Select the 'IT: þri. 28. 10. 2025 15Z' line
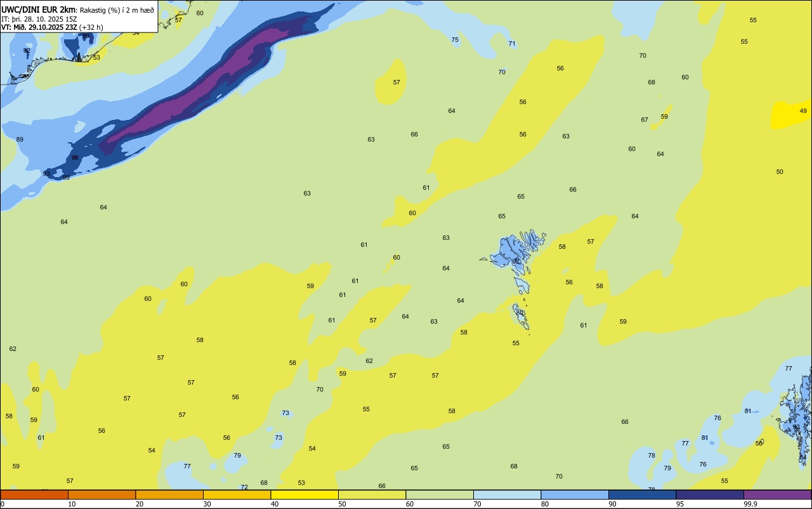Image resolution: width=812 pixels, height=509 pixels. point(39,18)
